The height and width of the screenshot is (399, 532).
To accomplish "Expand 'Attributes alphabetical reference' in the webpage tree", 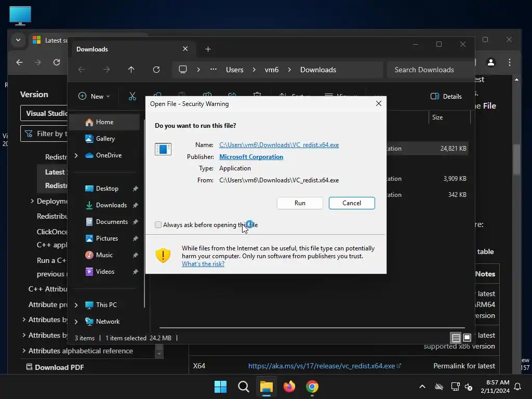I will click(x=24, y=351).
